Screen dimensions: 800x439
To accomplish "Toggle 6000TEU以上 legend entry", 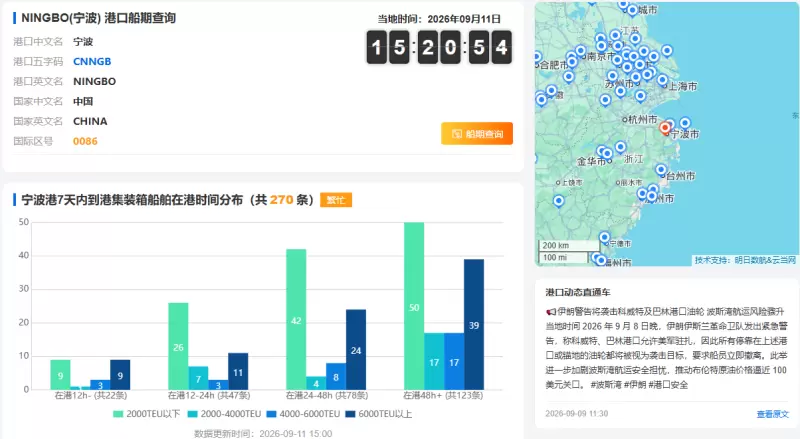I will (x=379, y=414).
